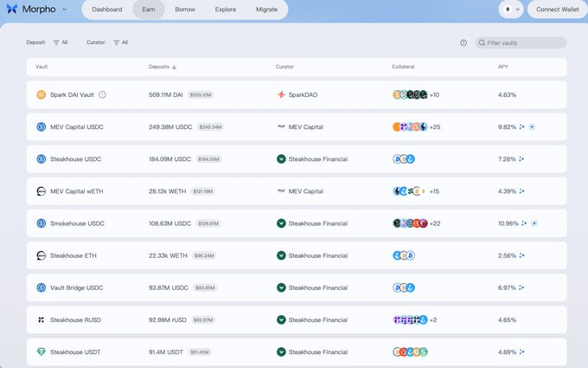Click rewards sparkle icon beside 7.26% APY

[521, 158]
